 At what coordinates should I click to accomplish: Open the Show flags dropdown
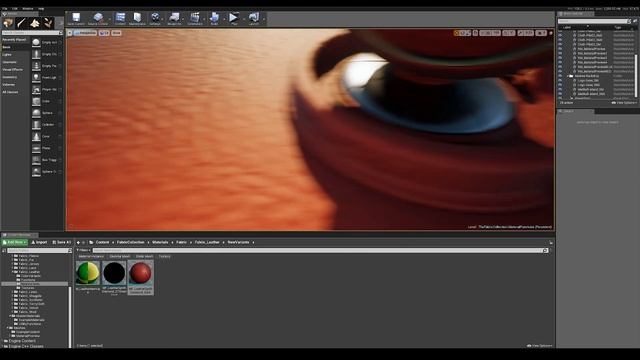coord(116,33)
